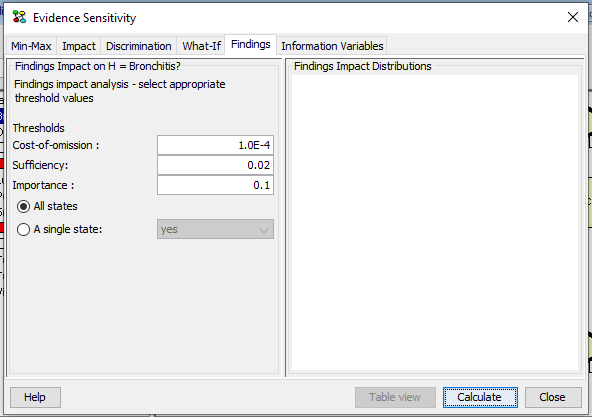Switch to the Min-Max tab

[31, 46]
